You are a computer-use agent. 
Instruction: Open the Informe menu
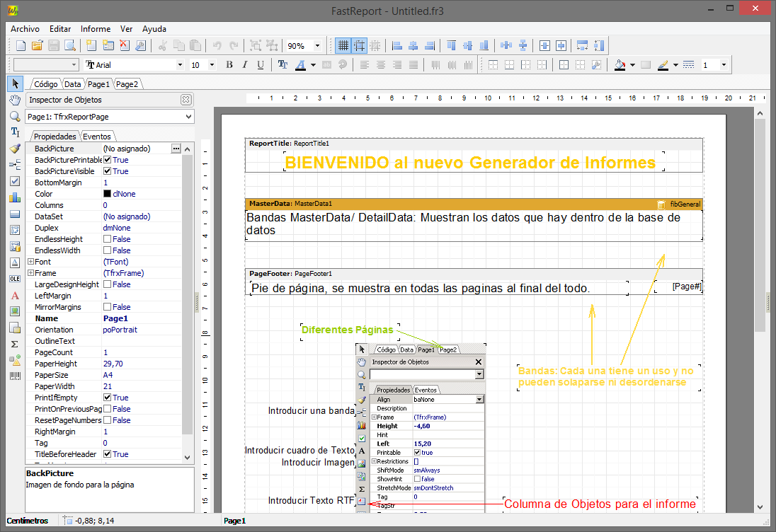point(96,29)
